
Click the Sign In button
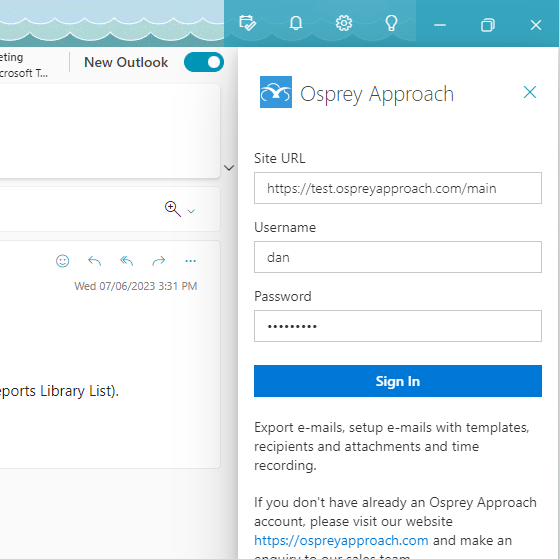coord(398,381)
